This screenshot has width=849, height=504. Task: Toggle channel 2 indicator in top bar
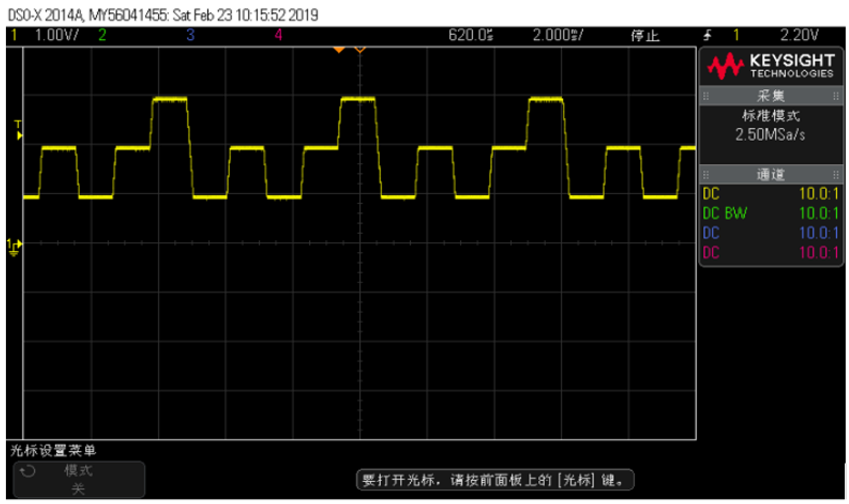pyautogui.click(x=102, y=35)
